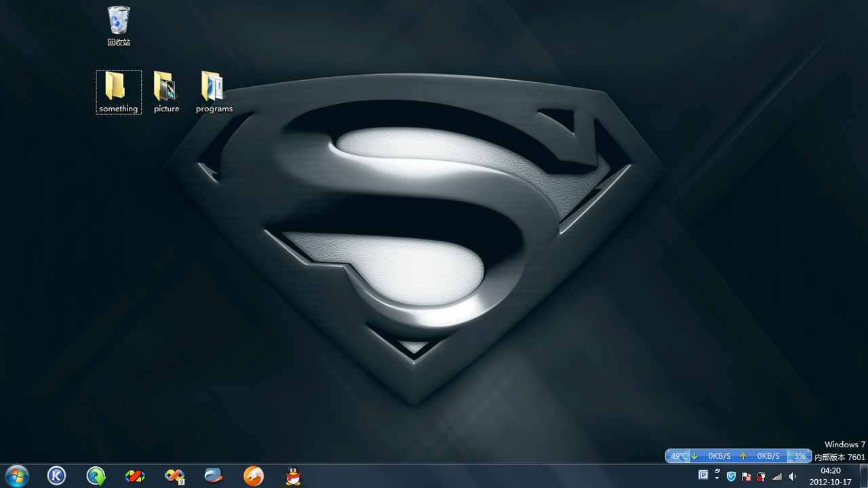This screenshot has height=488, width=868.
Task: Click the 49℃ temperature readout
Action: coord(678,456)
